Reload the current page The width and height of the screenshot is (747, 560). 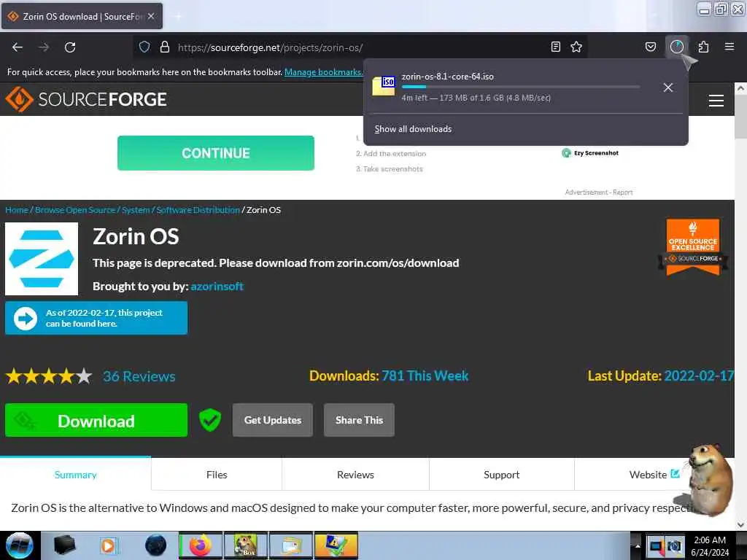[x=70, y=47]
